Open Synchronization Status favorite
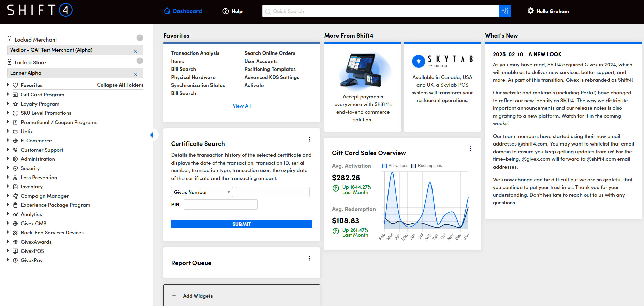This screenshot has height=306, width=644. [x=198, y=85]
